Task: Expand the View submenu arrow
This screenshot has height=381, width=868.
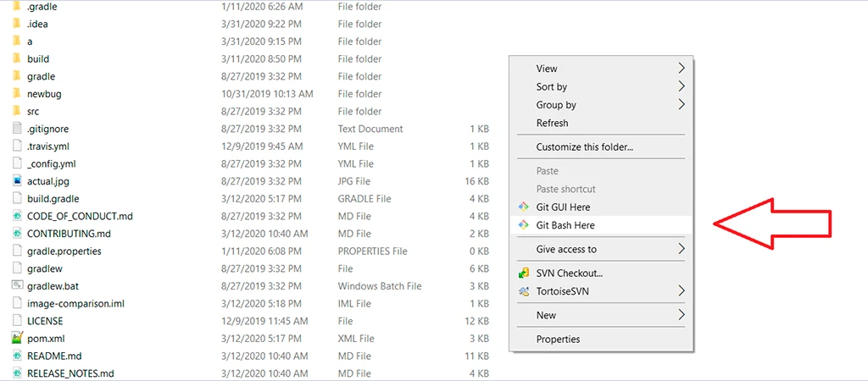Action: click(682, 69)
